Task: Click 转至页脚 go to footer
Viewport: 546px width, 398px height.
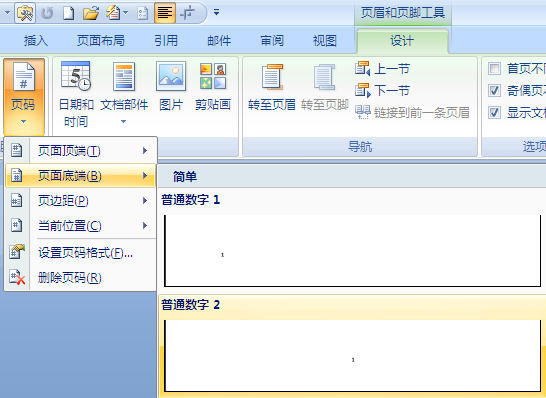Action: coord(325,87)
